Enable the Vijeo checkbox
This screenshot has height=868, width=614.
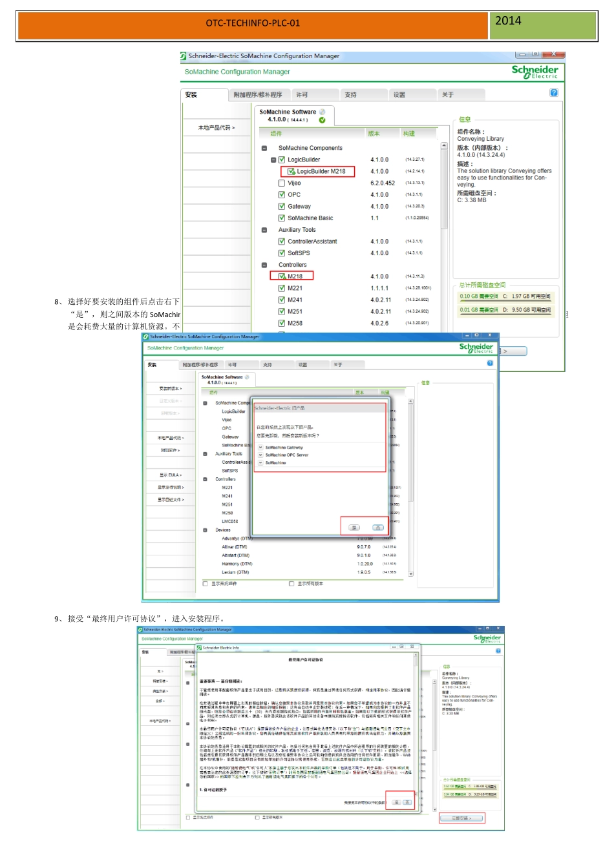point(282,183)
